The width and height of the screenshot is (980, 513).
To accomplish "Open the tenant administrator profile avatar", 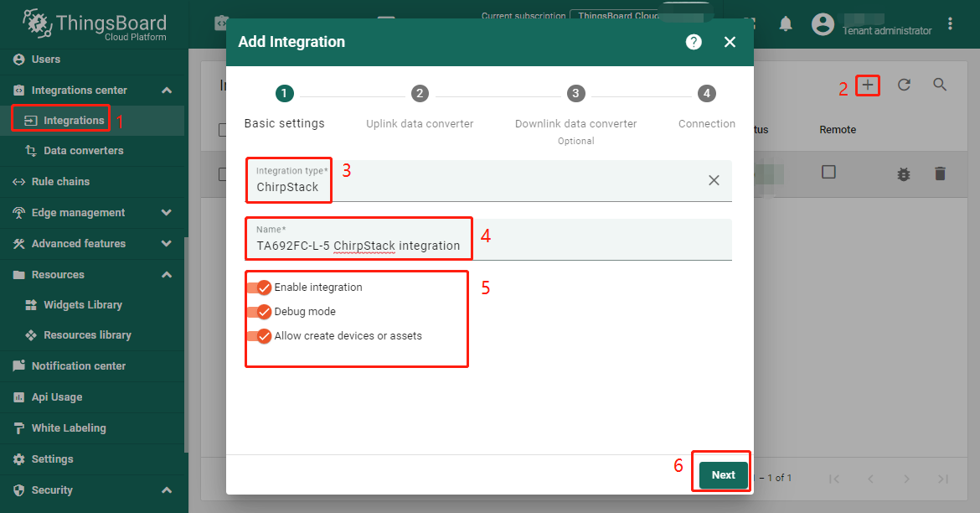I will [x=823, y=24].
